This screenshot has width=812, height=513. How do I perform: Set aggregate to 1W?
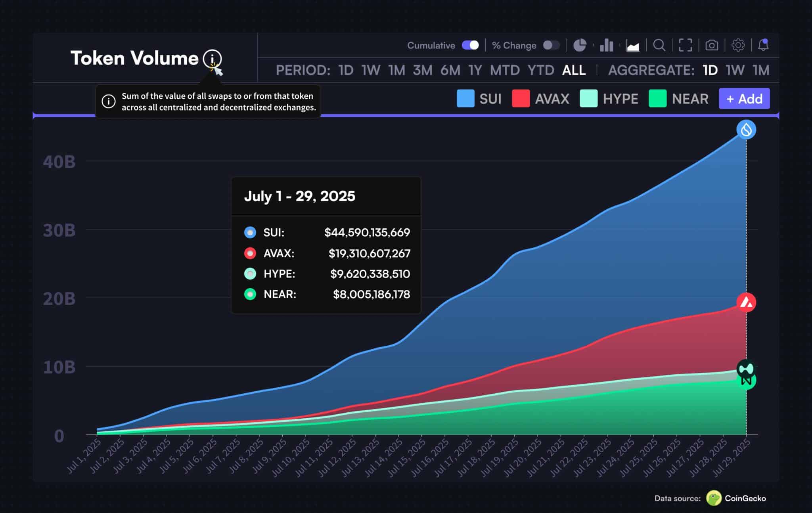(x=735, y=70)
